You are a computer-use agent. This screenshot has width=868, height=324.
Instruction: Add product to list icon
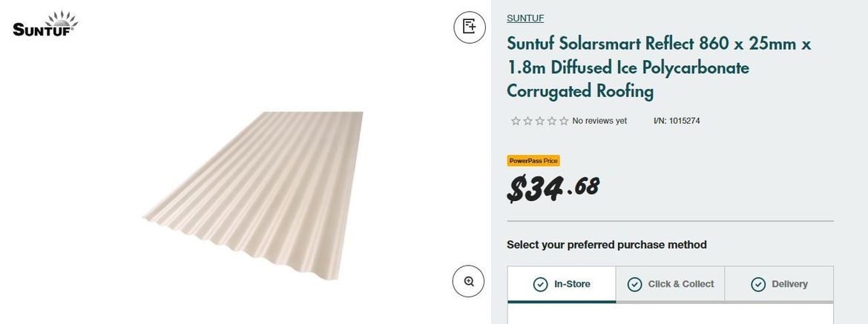469,27
